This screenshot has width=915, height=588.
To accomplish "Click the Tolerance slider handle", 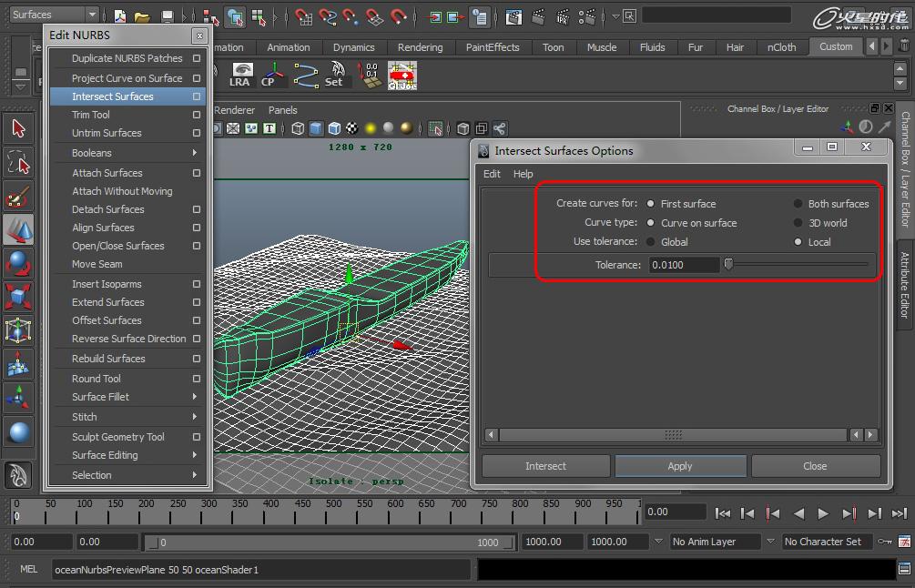I will point(728,265).
